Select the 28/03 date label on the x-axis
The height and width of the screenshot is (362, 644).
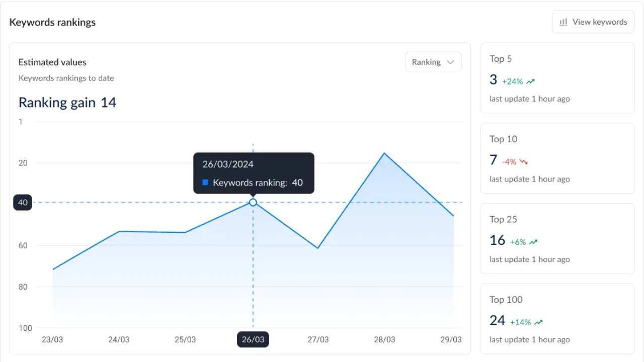click(384, 339)
